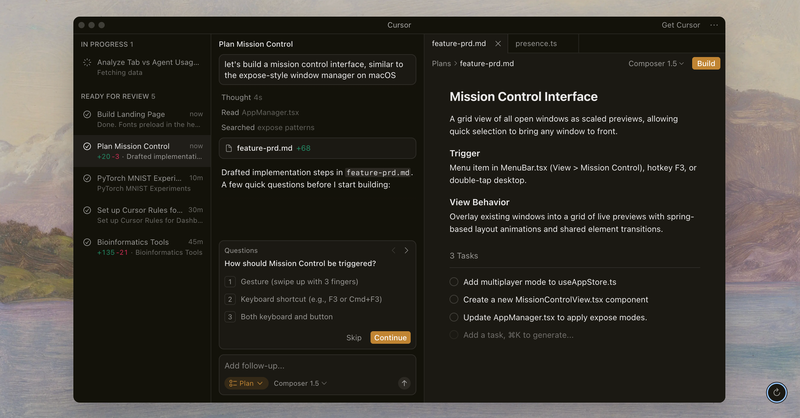The height and width of the screenshot is (418, 800).
Task: Click the spinner icon beside Analyze Tab vs Agent
Action: tap(87, 62)
